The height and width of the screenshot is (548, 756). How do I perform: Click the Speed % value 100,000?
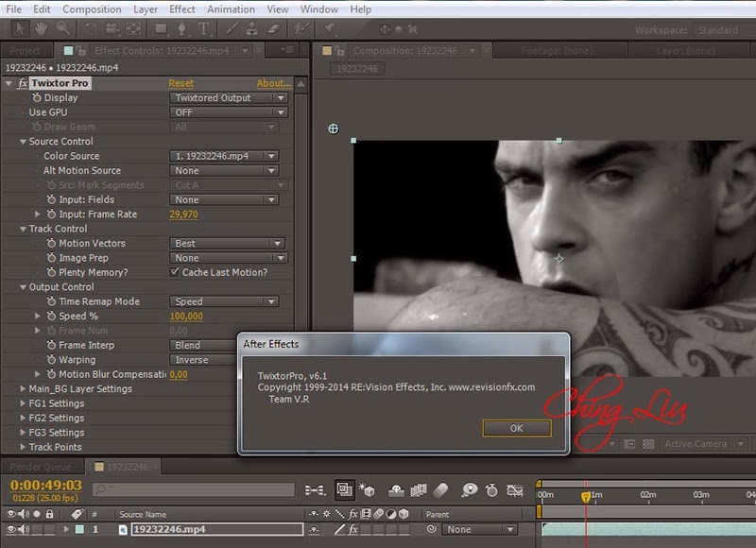point(186,317)
